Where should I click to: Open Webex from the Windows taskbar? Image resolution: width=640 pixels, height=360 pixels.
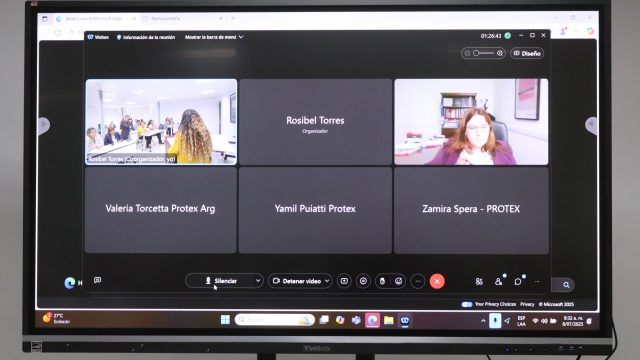point(404,320)
